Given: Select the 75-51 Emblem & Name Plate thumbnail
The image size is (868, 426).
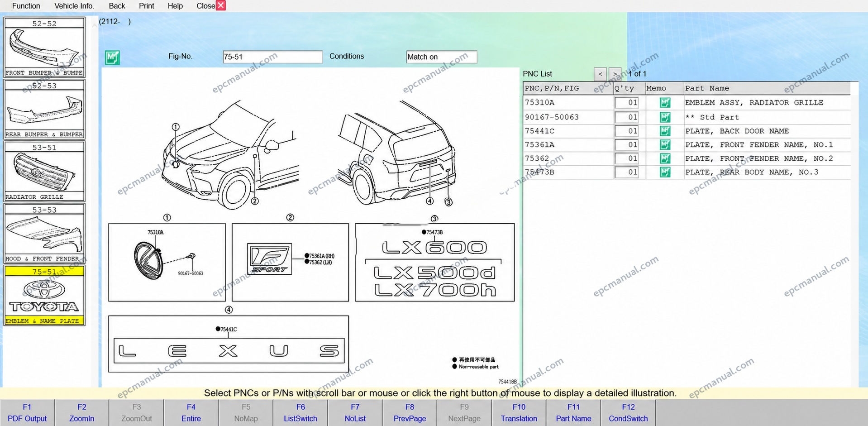Looking at the screenshot, I should coord(44,296).
